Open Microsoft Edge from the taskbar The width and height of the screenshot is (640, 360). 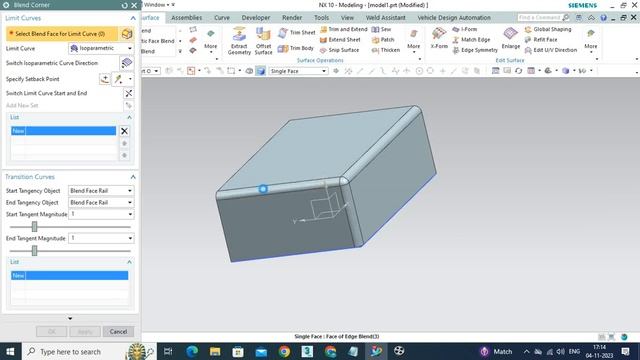click(192, 351)
